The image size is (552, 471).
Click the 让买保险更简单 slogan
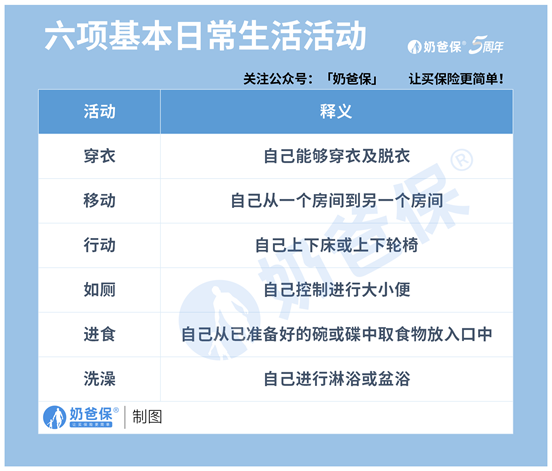coord(456,79)
